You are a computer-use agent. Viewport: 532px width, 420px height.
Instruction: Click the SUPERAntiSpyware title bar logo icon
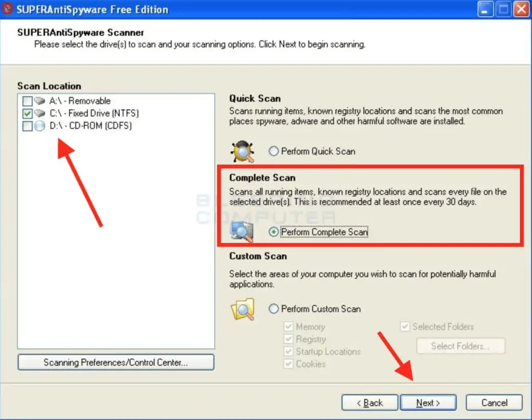pos(7,9)
